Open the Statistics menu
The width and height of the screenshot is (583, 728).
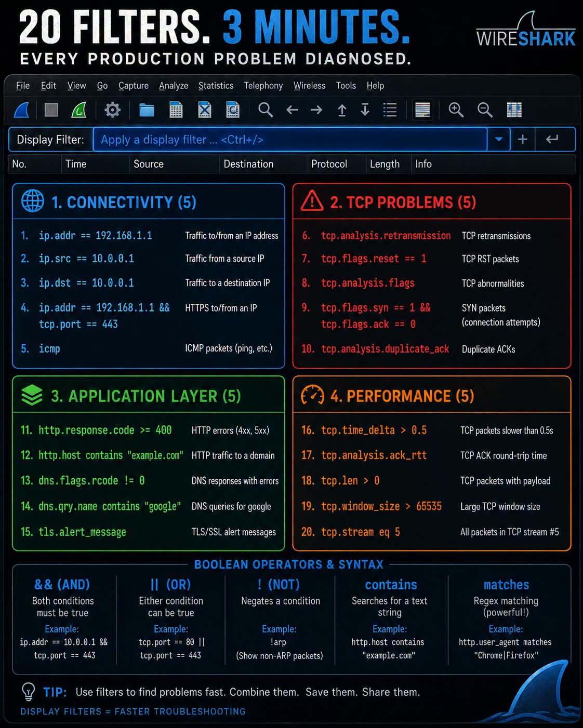pyautogui.click(x=216, y=86)
